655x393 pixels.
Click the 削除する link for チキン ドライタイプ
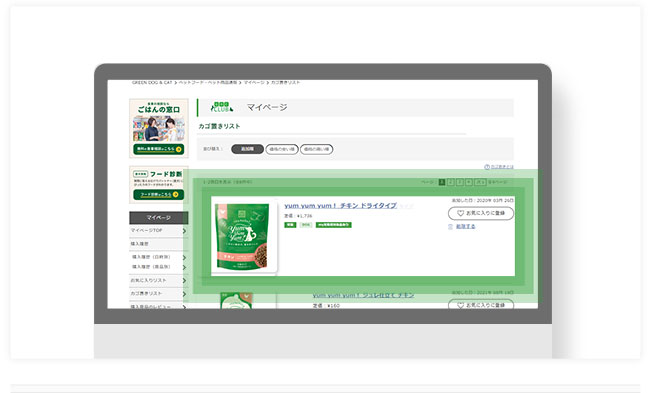(x=465, y=226)
